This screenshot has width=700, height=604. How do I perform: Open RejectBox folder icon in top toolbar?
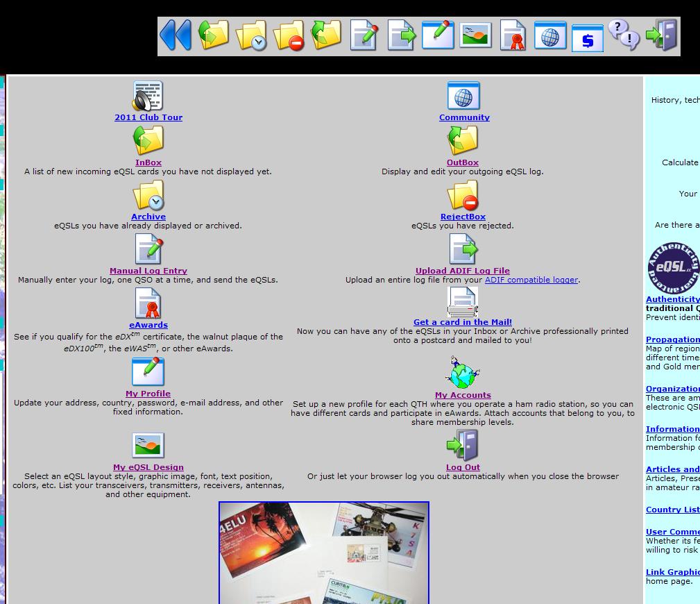coord(289,35)
